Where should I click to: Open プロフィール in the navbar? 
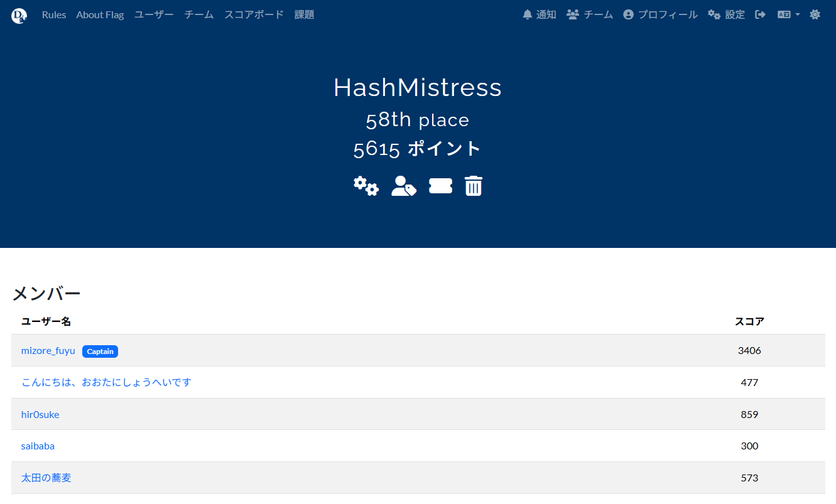660,14
